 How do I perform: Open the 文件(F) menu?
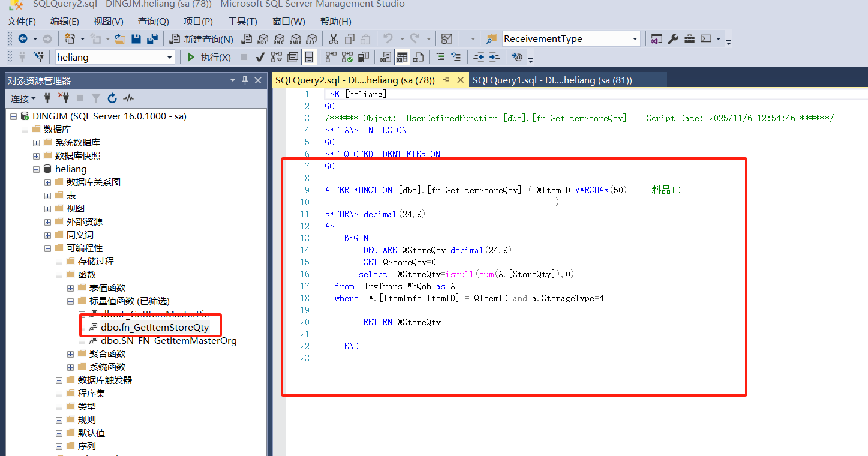22,21
